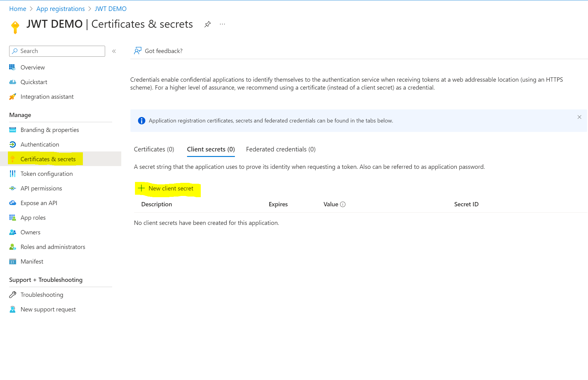This screenshot has height=380, width=588.
Task: Select the API permissions icon
Action: (x=12, y=188)
